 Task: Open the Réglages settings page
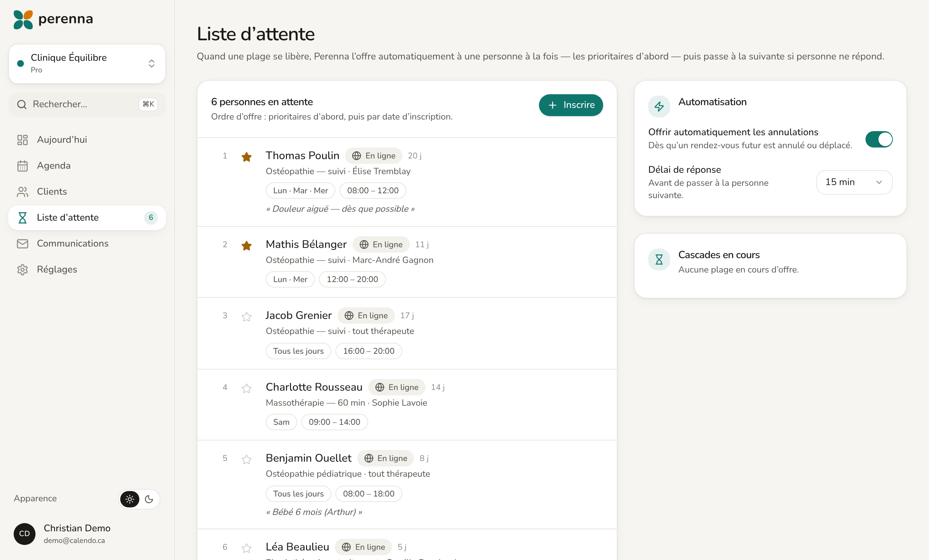[x=87, y=269]
